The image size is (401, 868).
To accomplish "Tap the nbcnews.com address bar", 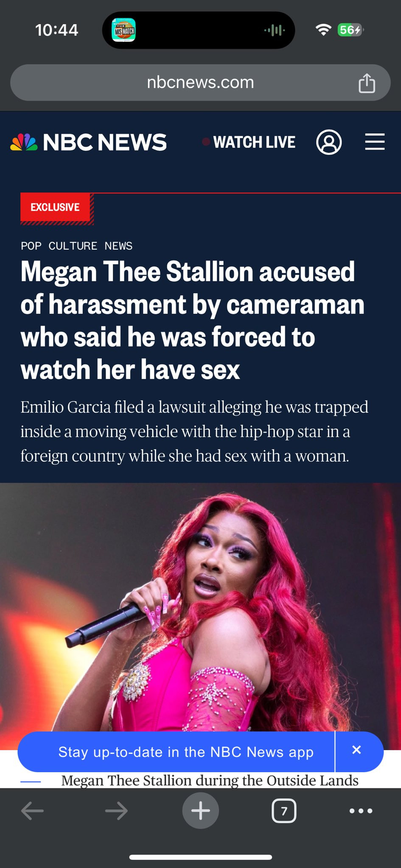I will click(200, 82).
